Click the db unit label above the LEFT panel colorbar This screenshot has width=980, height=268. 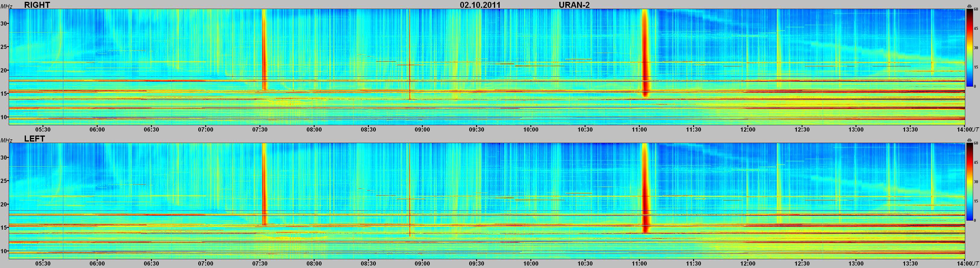tap(970, 140)
